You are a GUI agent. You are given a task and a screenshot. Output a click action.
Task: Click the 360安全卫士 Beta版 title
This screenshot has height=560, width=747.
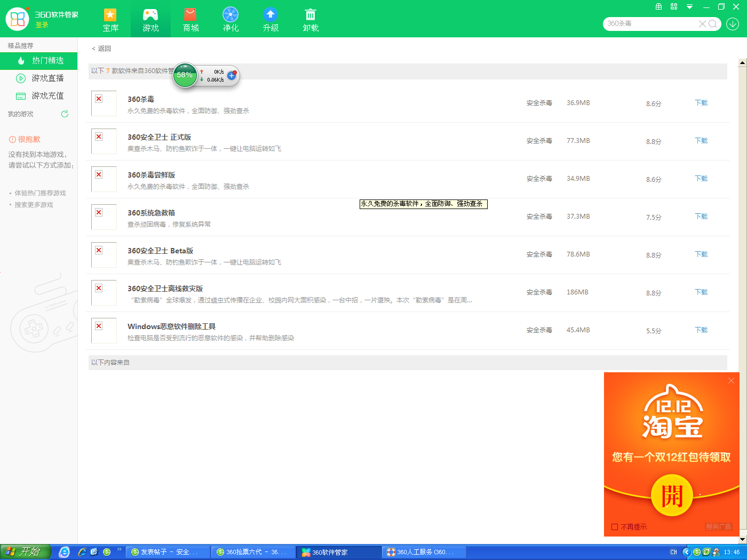(x=160, y=251)
